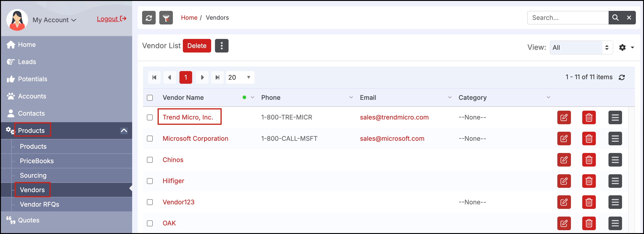Select page 1 in pagination
644x234 pixels.
pyautogui.click(x=186, y=77)
